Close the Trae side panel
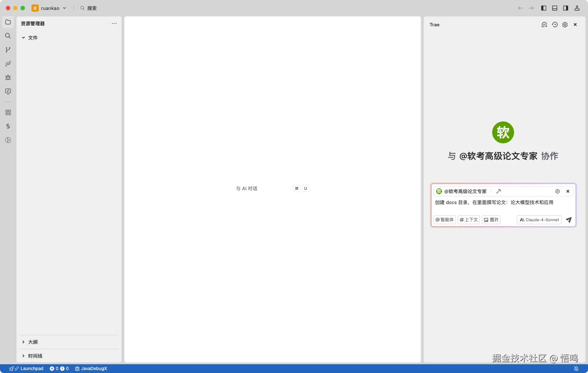 [575, 25]
